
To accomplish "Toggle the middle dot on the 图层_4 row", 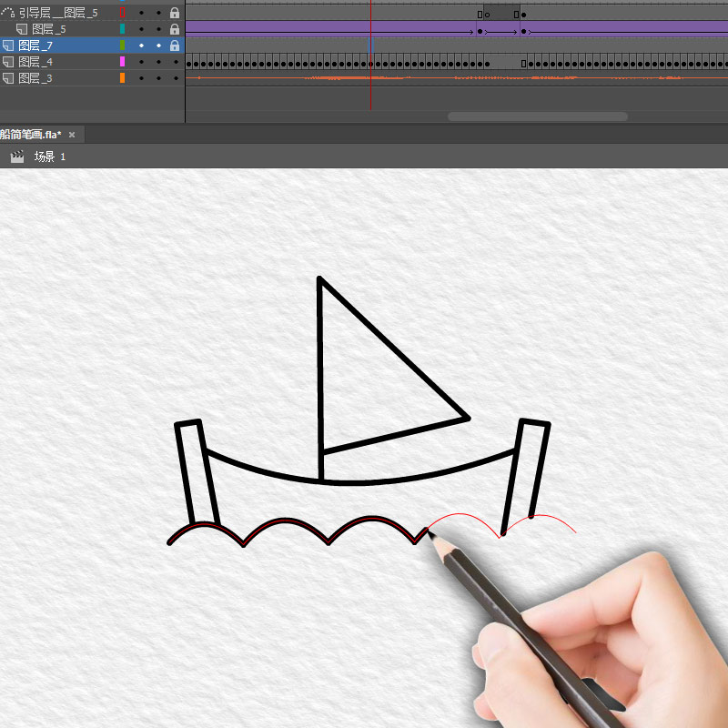I will click(x=158, y=62).
